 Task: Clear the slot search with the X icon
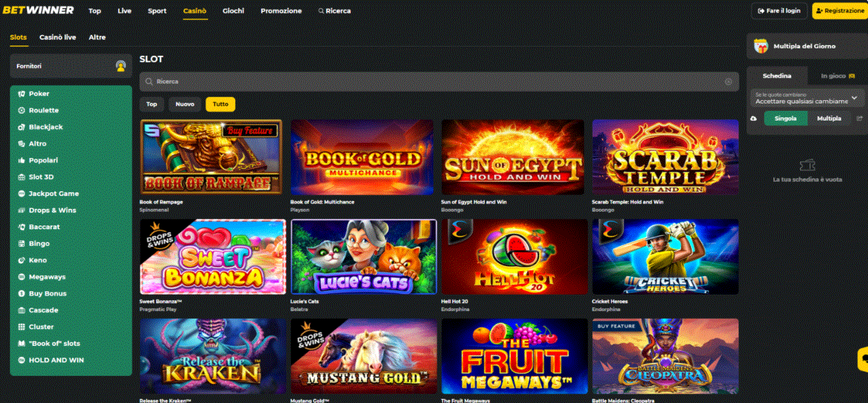tap(728, 82)
